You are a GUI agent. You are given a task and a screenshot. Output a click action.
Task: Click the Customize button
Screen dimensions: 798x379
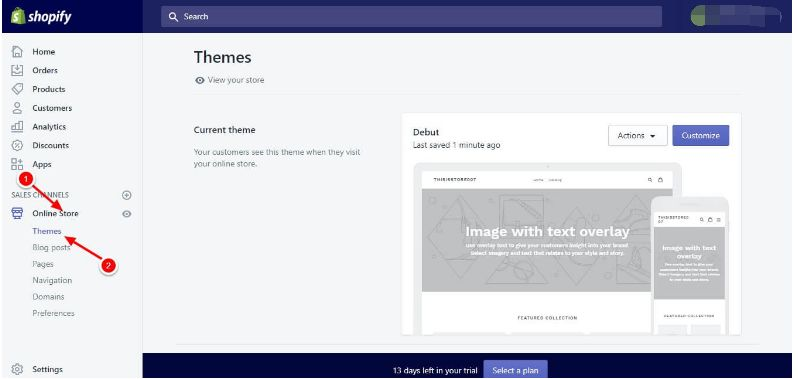(701, 136)
